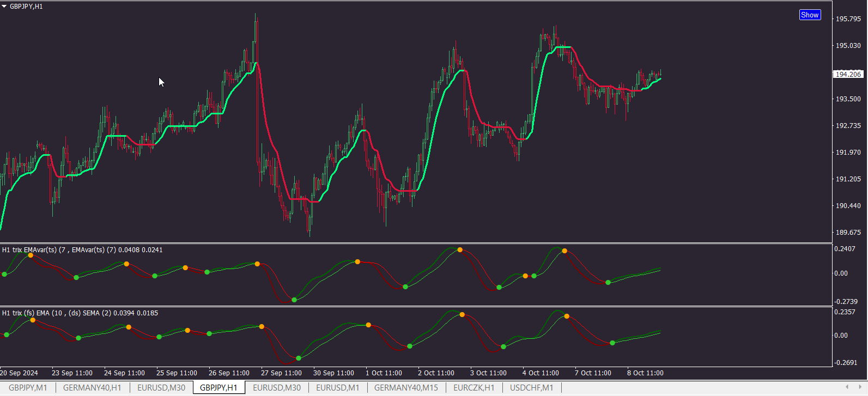The width and height of the screenshot is (868, 396).
Task: Open the GERMANY40,M15 chart tab
Action: point(406,388)
